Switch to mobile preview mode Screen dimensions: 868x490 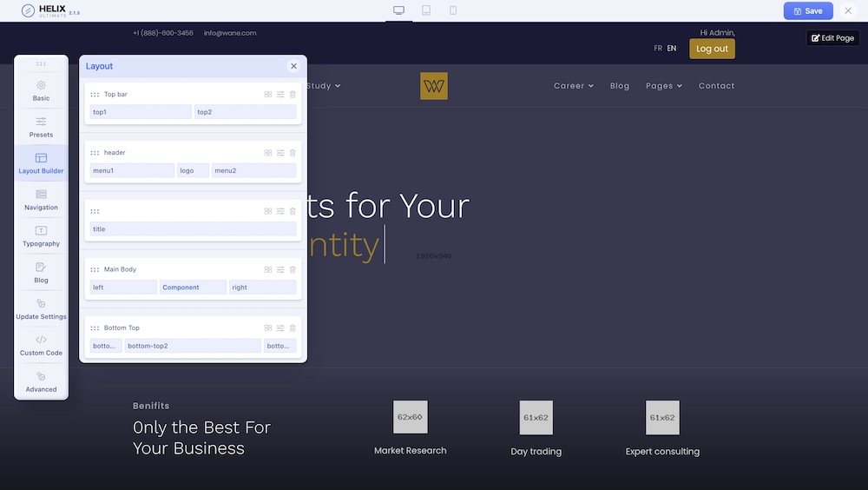453,10
